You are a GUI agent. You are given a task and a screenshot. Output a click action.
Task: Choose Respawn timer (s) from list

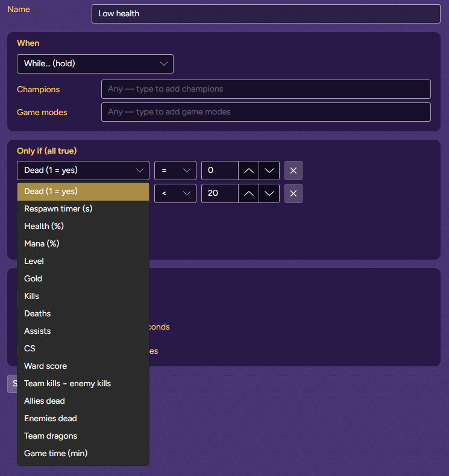(83, 209)
